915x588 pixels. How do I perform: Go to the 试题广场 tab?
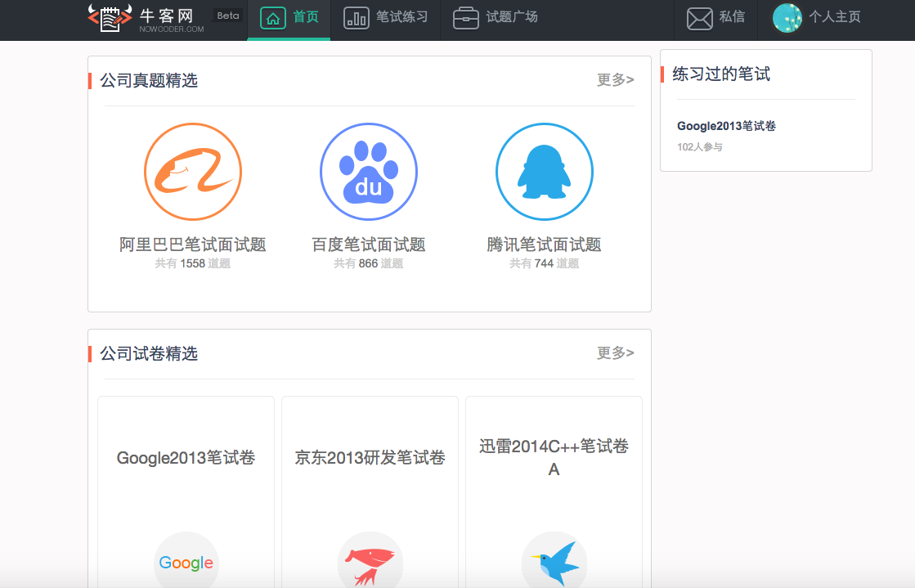coord(496,18)
